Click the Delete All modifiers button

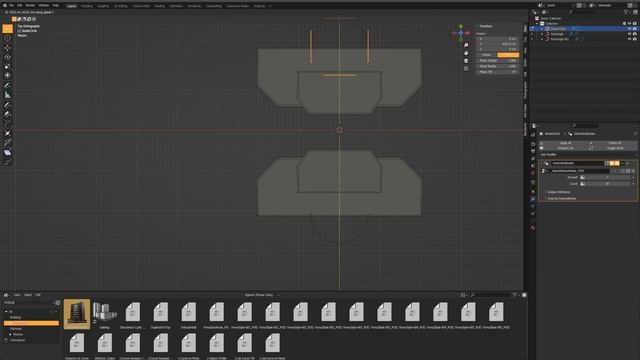tap(613, 143)
